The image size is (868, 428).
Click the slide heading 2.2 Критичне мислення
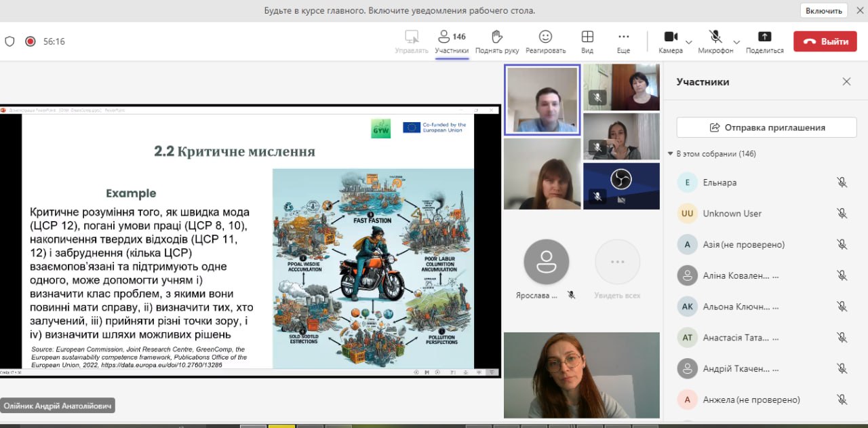235,151
